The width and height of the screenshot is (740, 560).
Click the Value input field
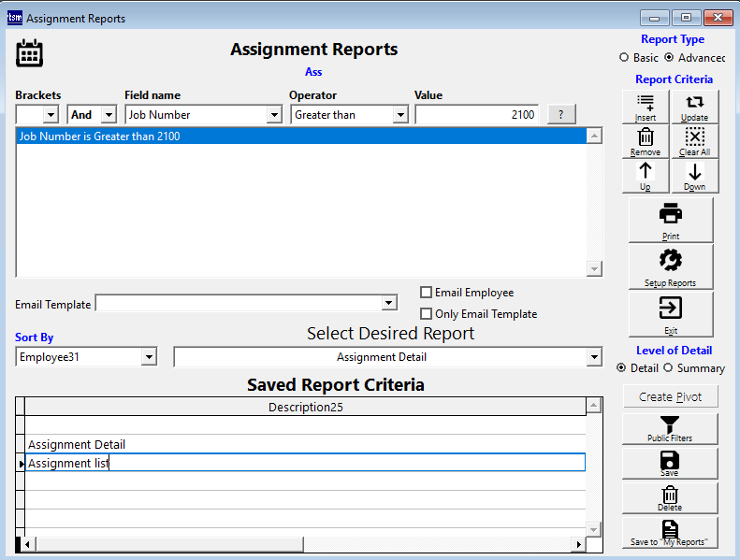coord(477,115)
